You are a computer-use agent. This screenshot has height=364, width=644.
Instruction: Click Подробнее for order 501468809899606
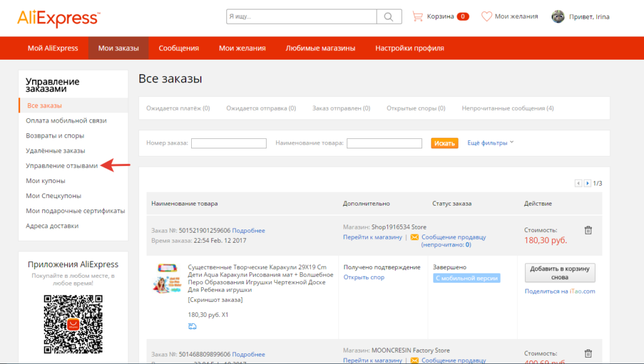[x=248, y=354]
